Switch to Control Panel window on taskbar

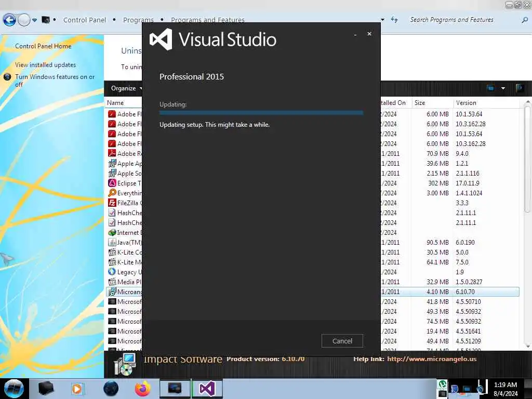(x=175, y=389)
